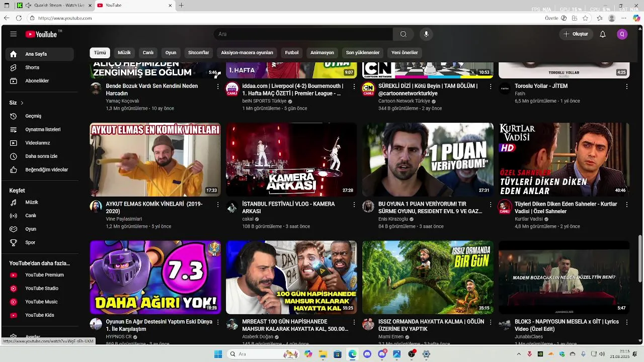Image resolution: width=644 pixels, height=362 pixels.
Task: Expand the Siz section chevron
Action: click(x=22, y=103)
